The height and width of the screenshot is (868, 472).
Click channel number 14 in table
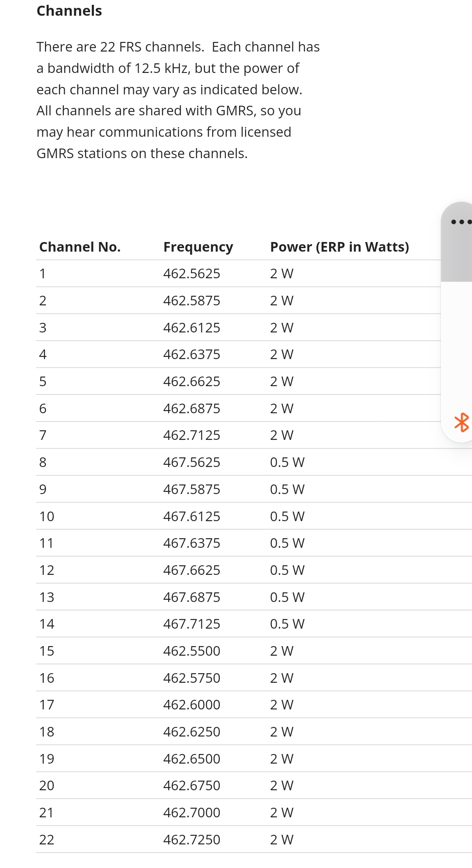pyautogui.click(x=47, y=624)
